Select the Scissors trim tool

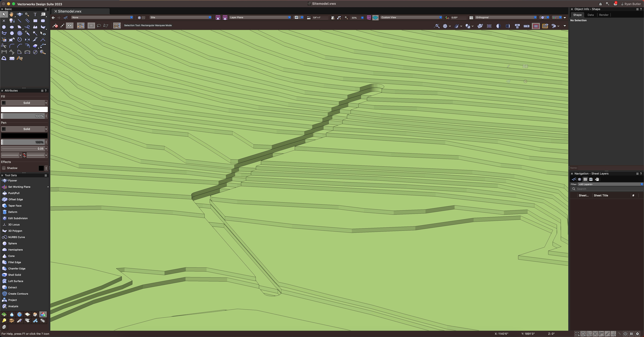[x=4, y=46]
